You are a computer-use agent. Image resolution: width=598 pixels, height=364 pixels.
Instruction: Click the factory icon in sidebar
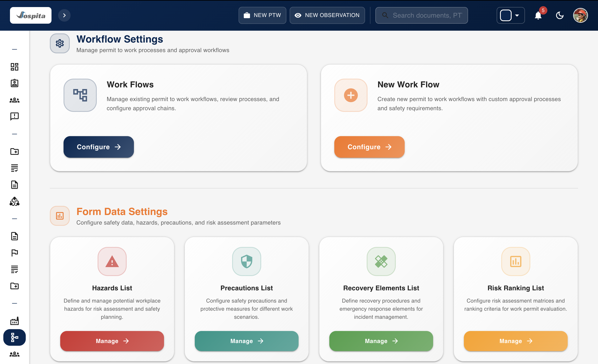(15, 321)
